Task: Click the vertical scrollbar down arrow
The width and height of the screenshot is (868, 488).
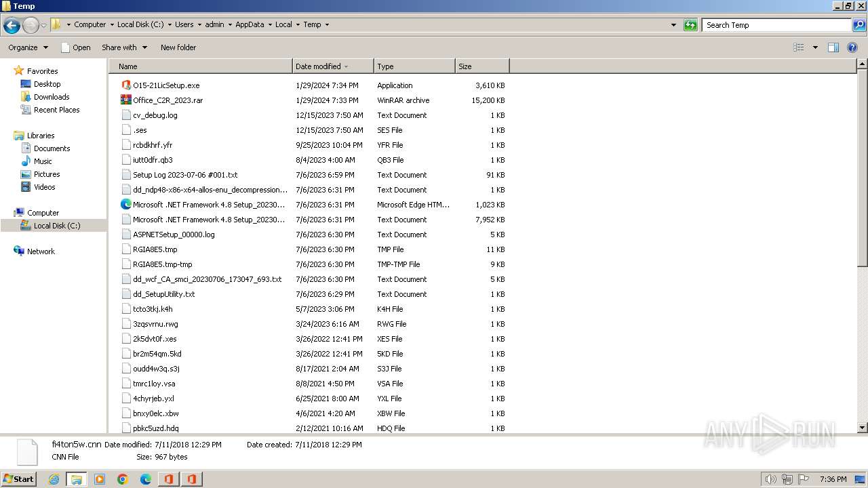Action: 863,428
